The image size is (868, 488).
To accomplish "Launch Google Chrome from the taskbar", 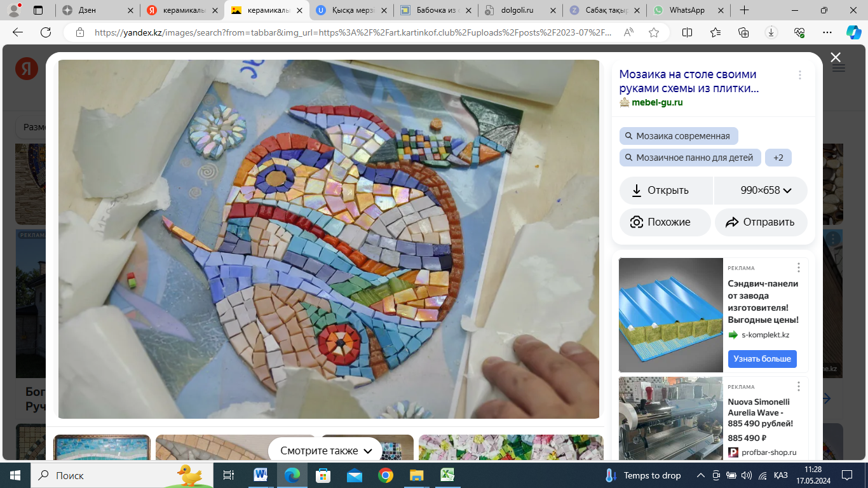I will [385, 475].
